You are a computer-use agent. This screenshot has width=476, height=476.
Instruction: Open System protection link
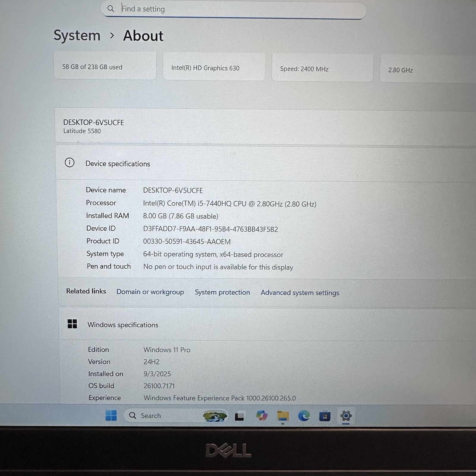pyautogui.click(x=223, y=292)
